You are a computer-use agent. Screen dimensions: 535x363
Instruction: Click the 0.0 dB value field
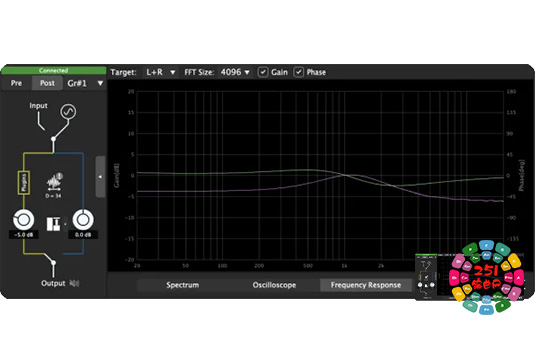tap(83, 235)
